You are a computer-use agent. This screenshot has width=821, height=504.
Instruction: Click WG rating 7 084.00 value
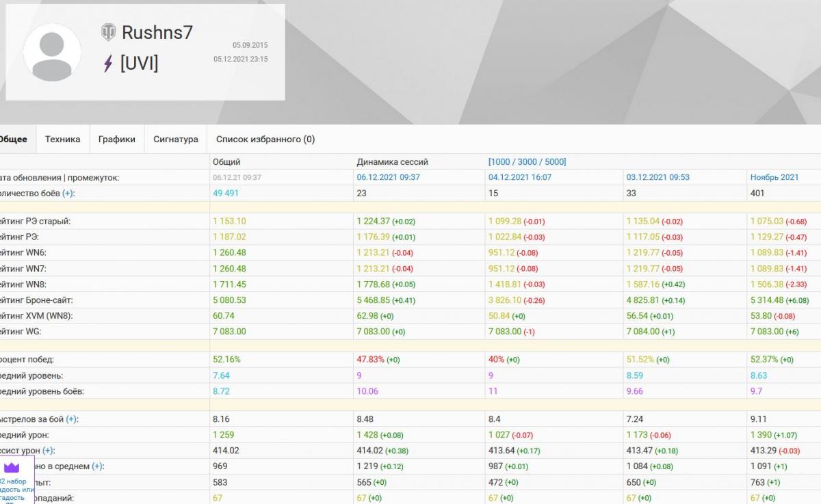click(x=642, y=331)
